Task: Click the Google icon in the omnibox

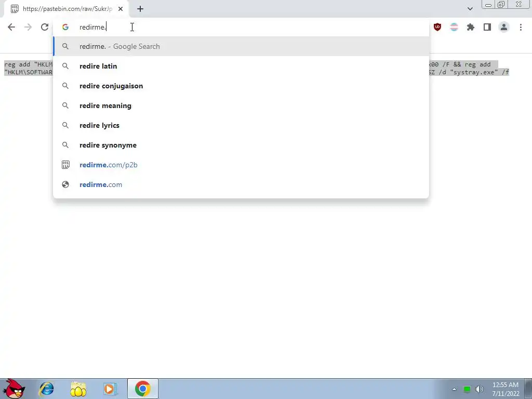Action: pos(65,27)
